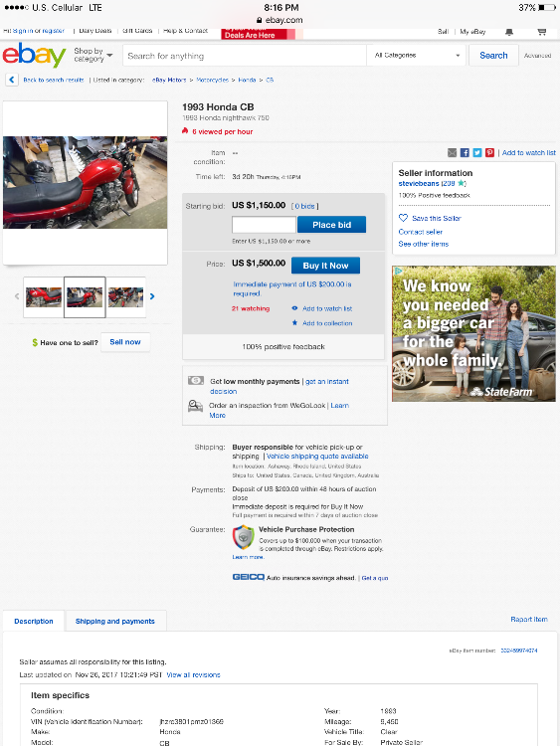Share listing on Pinterest icon
This screenshot has height=746, width=560.
click(489, 153)
